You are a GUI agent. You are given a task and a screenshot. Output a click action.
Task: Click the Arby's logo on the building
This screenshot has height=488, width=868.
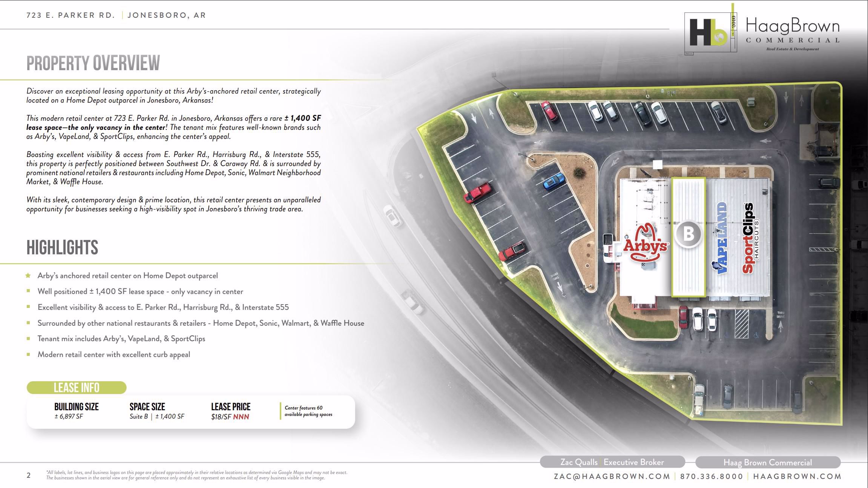pos(645,242)
